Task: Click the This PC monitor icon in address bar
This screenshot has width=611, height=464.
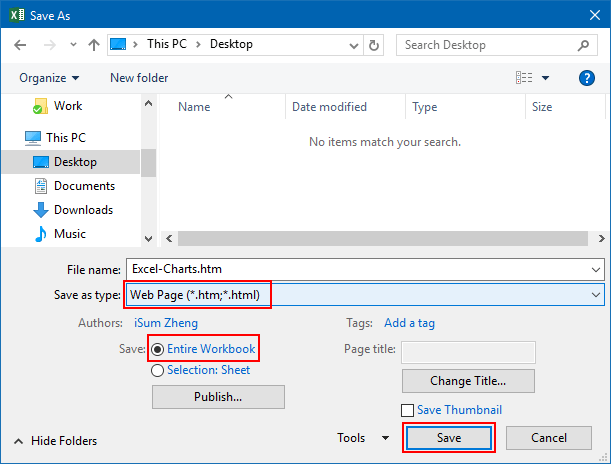Action: pos(118,44)
